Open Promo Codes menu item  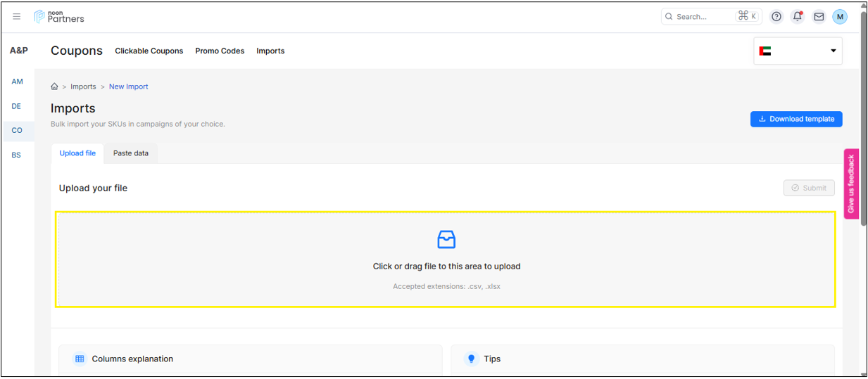click(220, 51)
